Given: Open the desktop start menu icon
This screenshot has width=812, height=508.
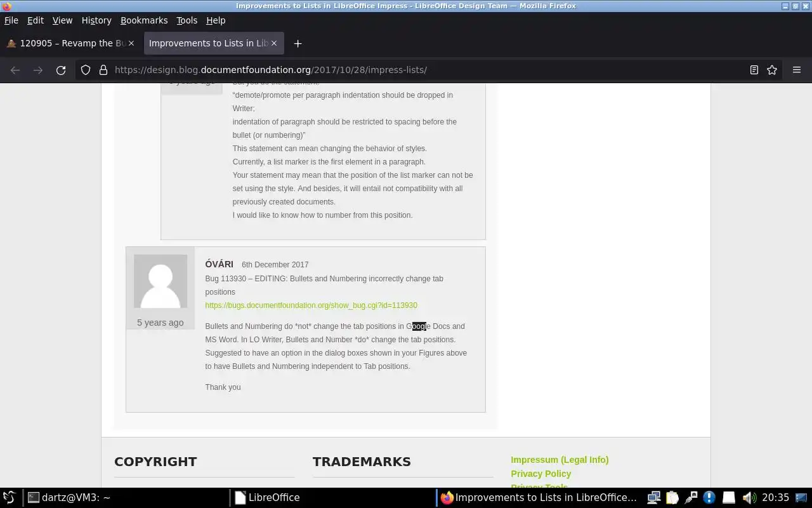Looking at the screenshot, I should coord(9,497).
